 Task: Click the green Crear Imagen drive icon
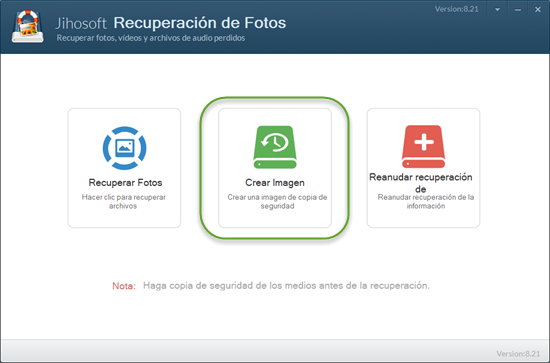coord(275,147)
